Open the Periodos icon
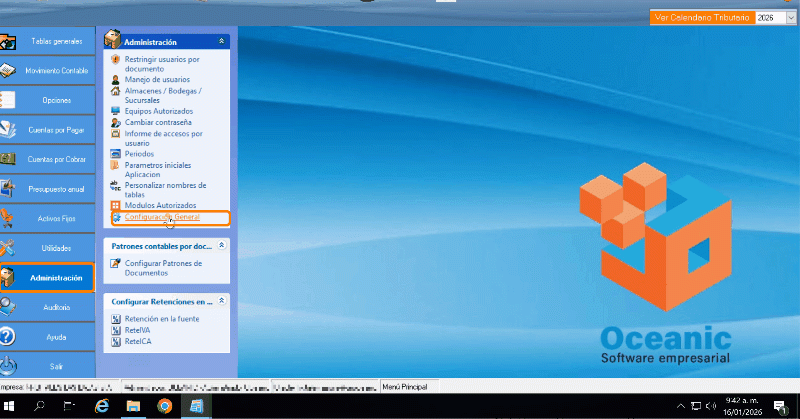This screenshot has height=419, width=800. (116, 154)
